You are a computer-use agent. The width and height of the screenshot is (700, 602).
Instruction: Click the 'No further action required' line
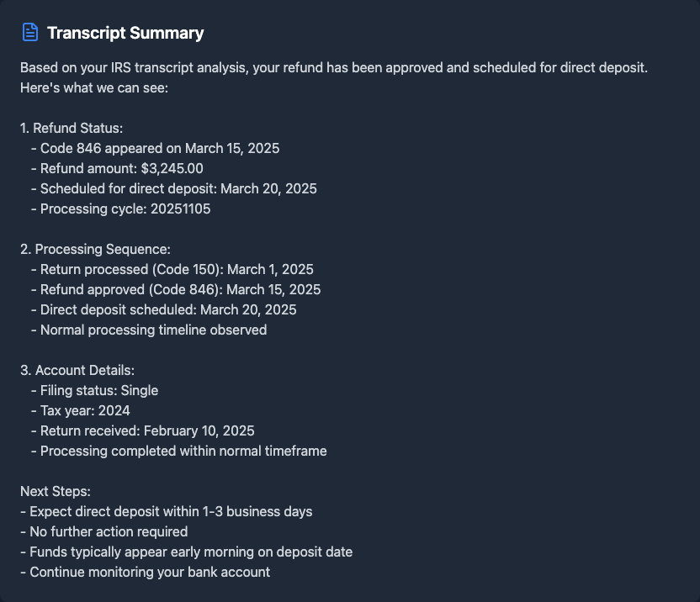(x=109, y=531)
